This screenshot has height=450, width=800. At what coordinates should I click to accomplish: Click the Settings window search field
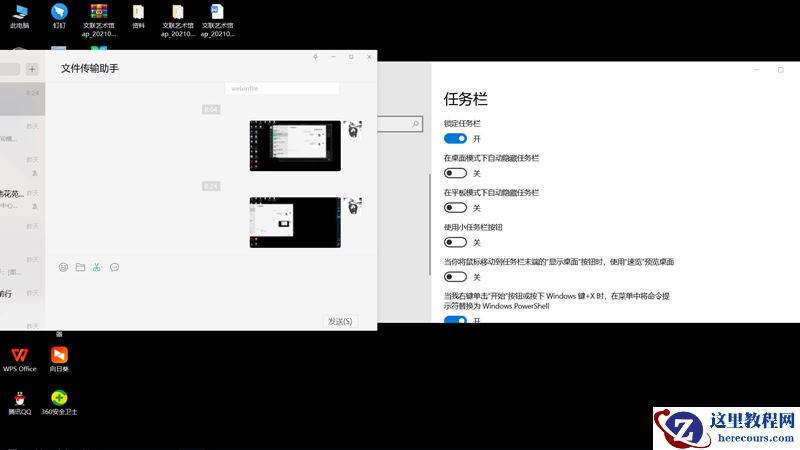[x=400, y=124]
